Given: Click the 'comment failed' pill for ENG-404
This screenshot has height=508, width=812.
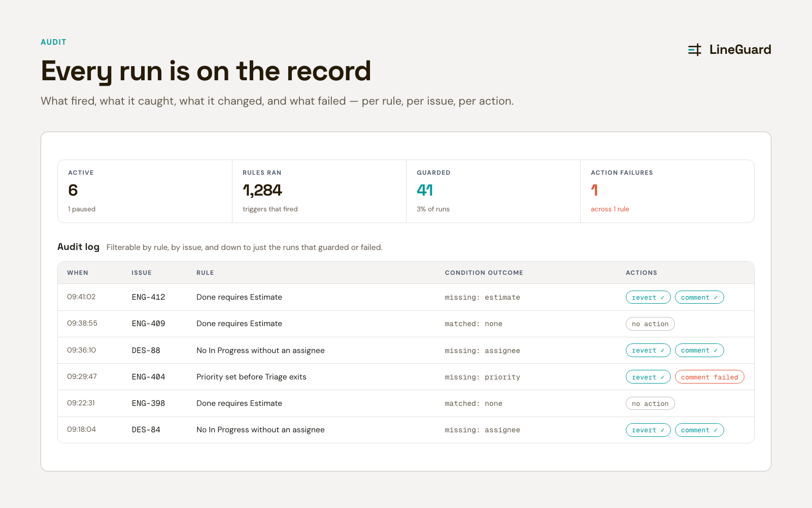Looking at the screenshot, I should tap(709, 377).
